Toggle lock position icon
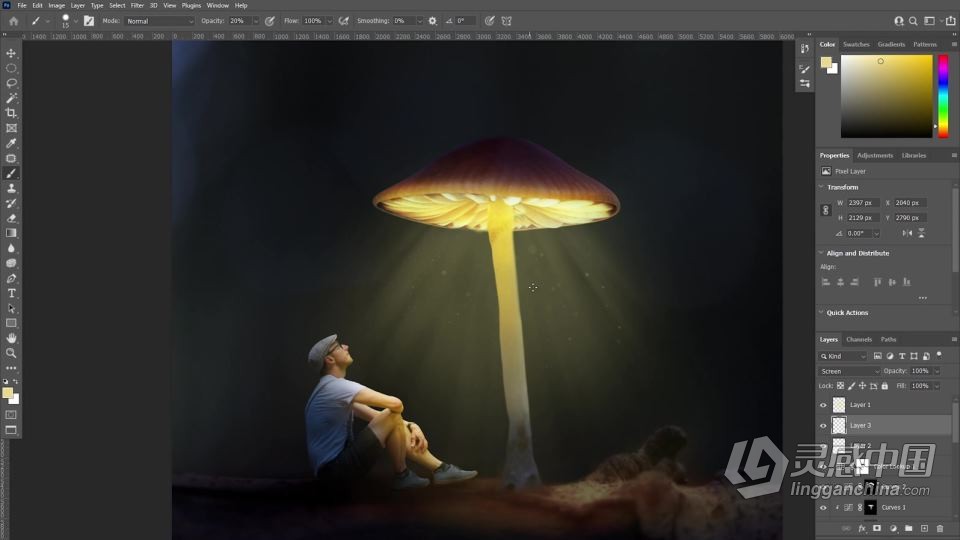The height and width of the screenshot is (540, 960). [x=862, y=386]
